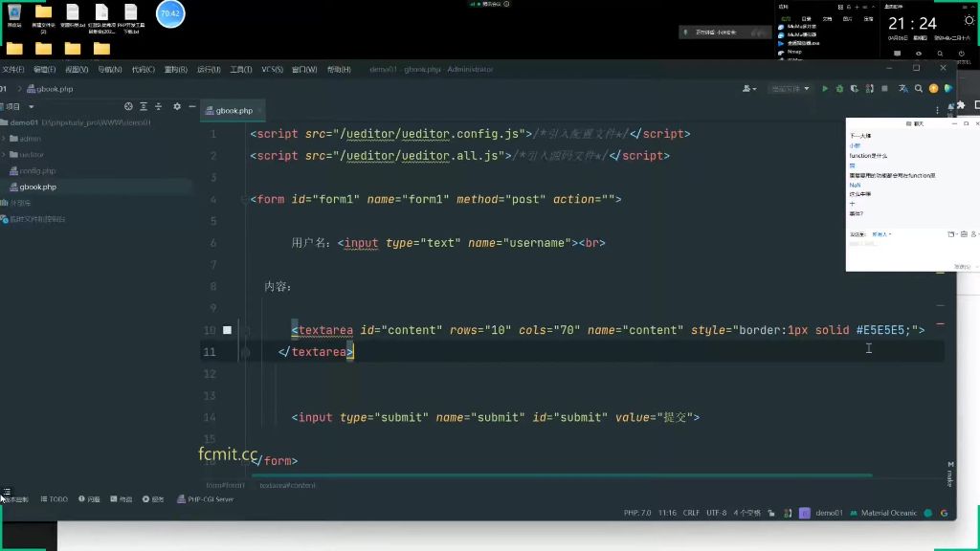Open the translate icon in the top toolbar
980x551 pixels.
point(903,89)
